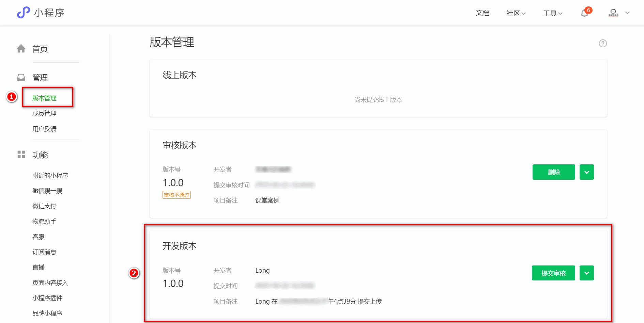Click the green 提交审核 button
This screenshot has width=644, height=323.
coord(553,273)
